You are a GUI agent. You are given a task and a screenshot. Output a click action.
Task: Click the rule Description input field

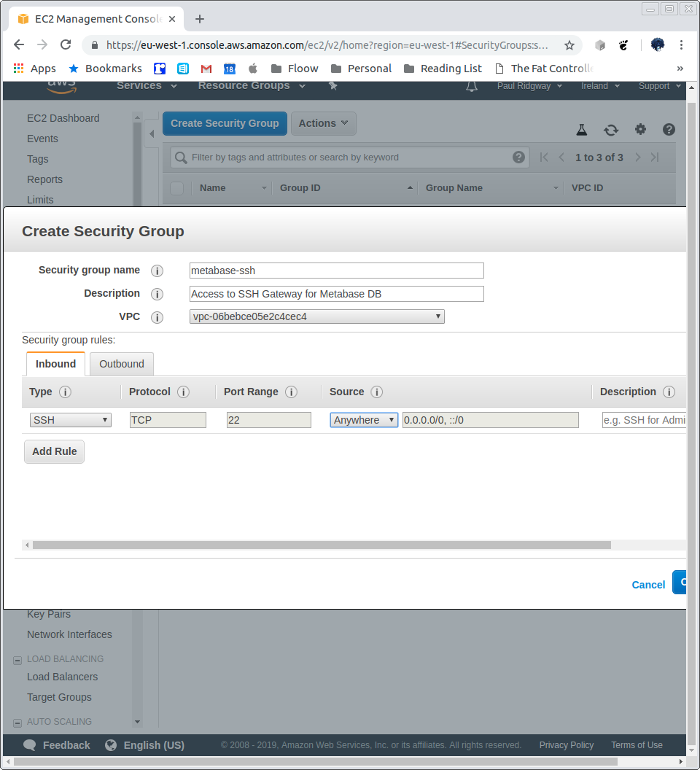point(644,420)
